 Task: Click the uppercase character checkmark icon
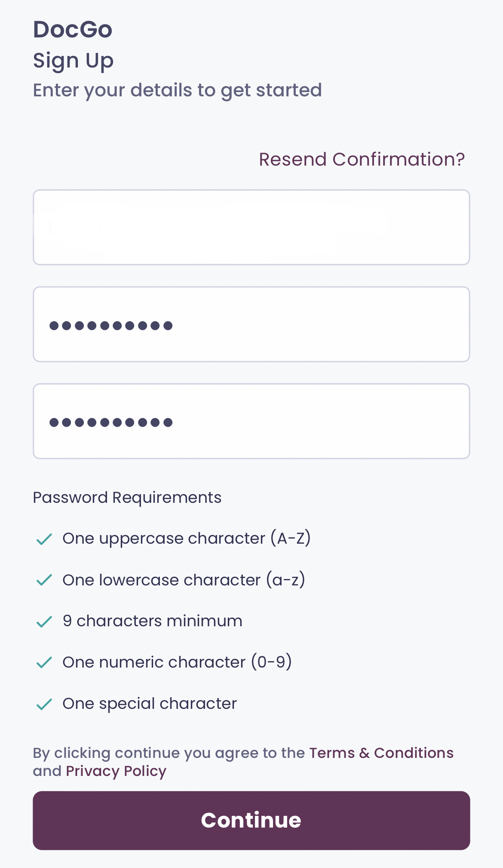pos(44,539)
